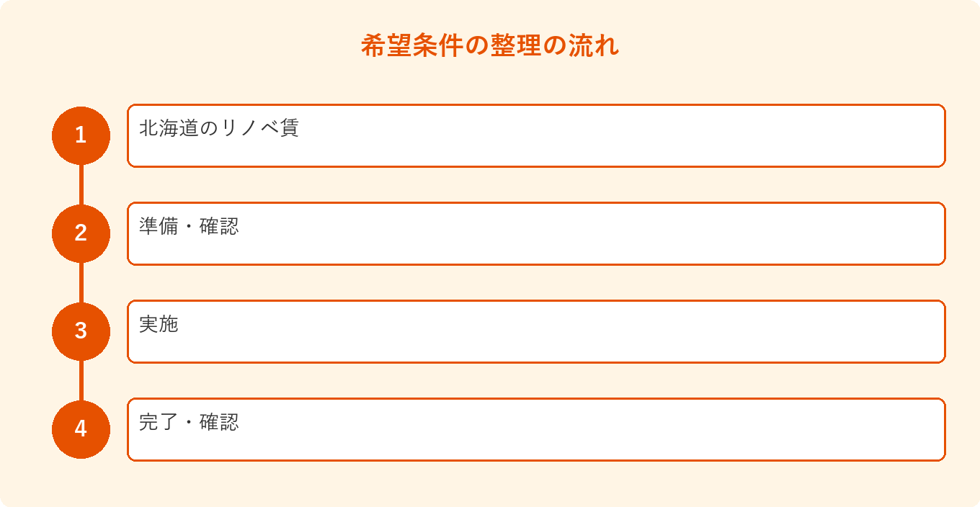
Task: Click connector line between steps 1 and 2
Action: pos(81,184)
